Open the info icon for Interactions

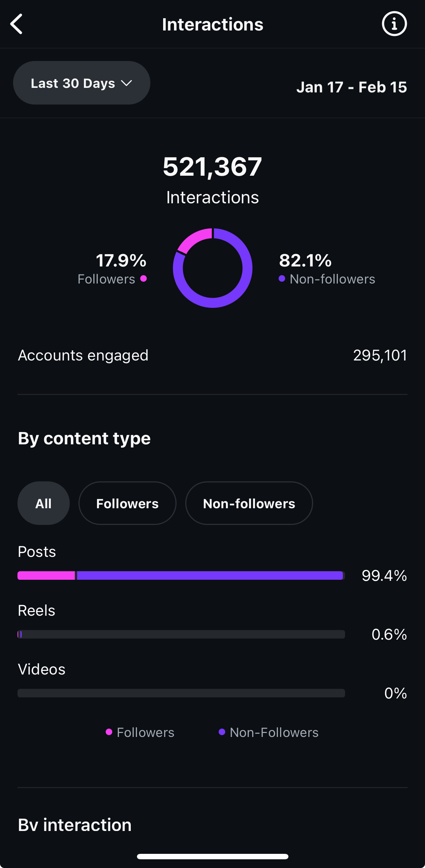394,24
